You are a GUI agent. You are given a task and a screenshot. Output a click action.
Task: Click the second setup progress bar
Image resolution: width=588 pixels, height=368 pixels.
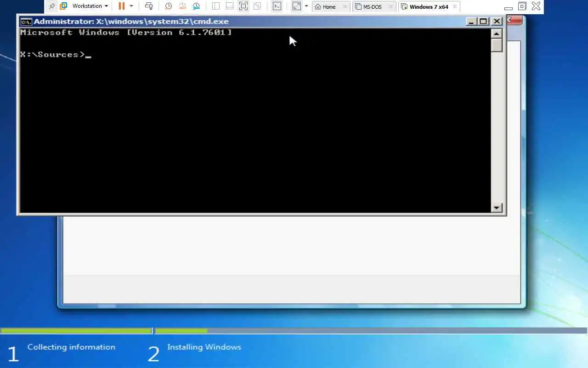click(371, 331)
